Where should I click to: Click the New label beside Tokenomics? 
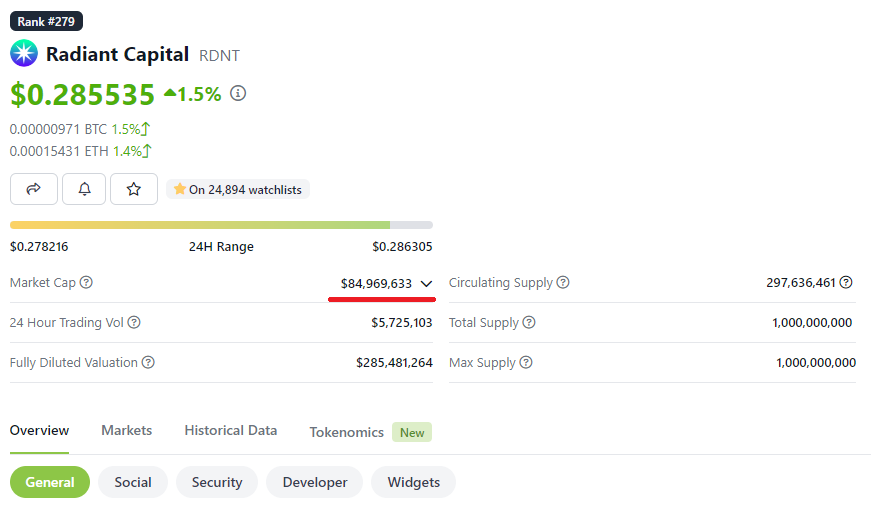pyautogui.click(x=412, y=432)
